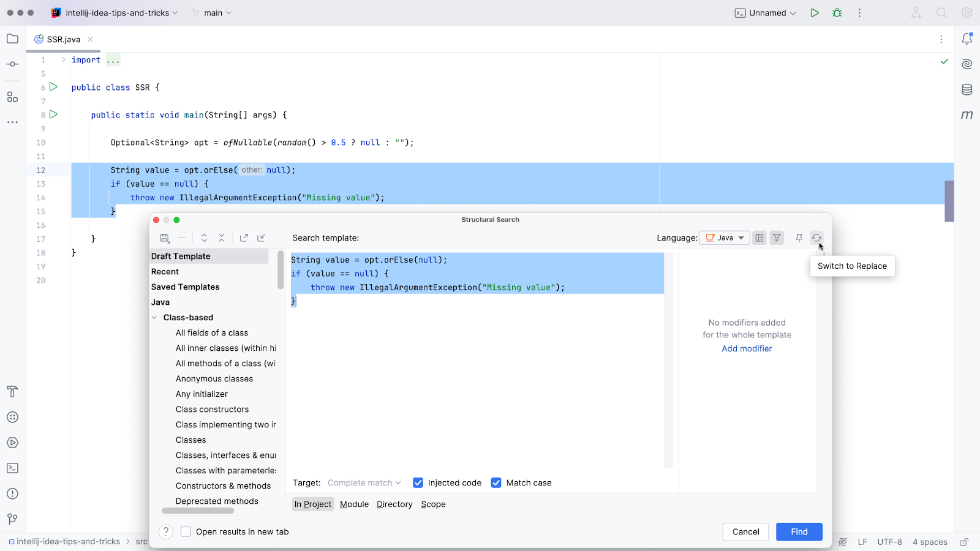Open the Language Java dropdown

(x=725, y=238)
